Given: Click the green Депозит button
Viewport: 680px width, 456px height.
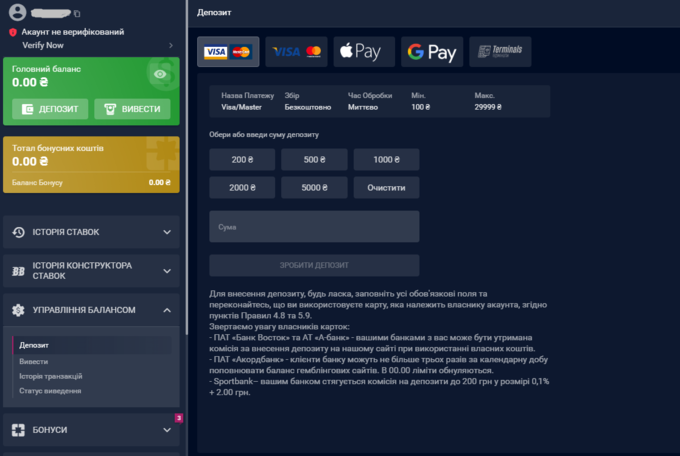Looking at the screenshot, I should coord(51,108).
